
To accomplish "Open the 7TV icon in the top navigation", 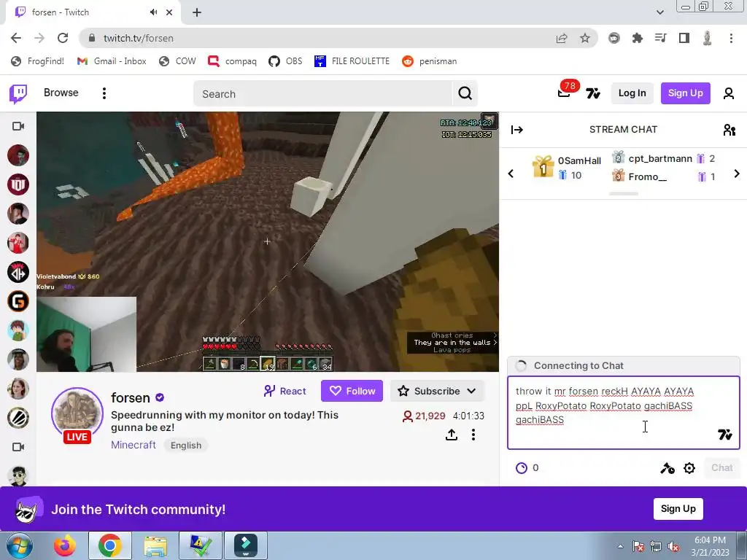I will (x=592, y=93).
